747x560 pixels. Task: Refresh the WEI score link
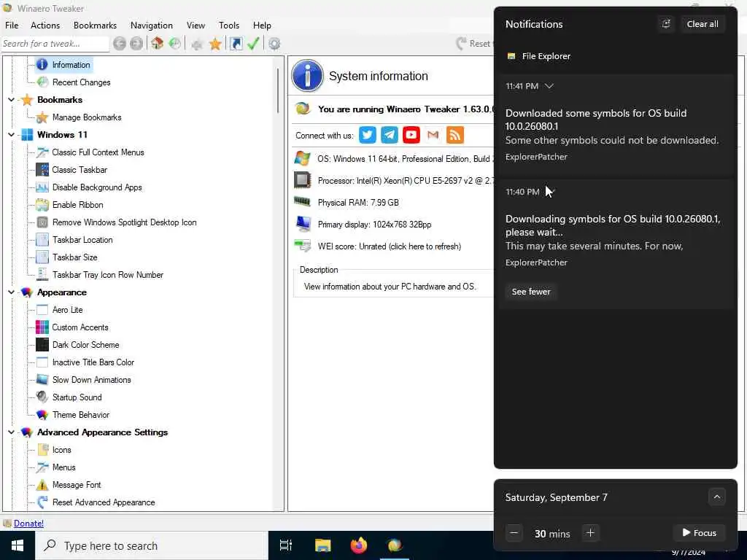[390, 246]
